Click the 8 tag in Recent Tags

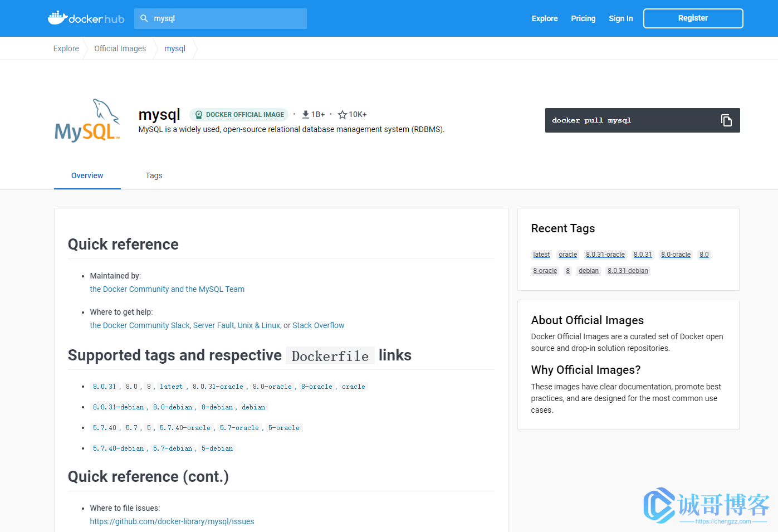click(568, 271)
